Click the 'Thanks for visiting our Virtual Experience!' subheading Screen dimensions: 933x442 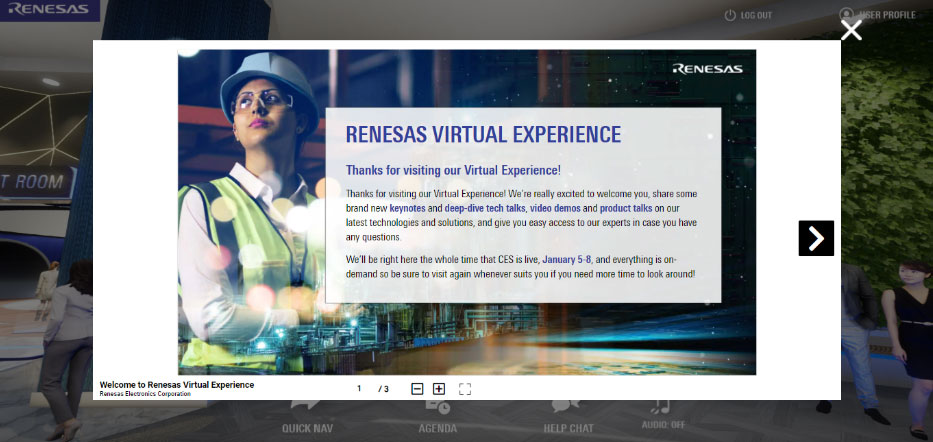click(x=453, y=170)
